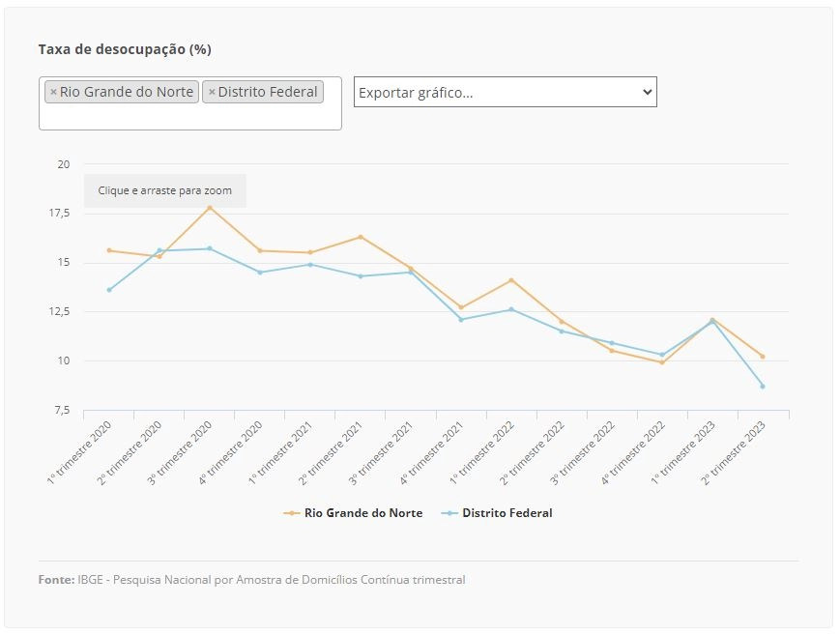The width and height of the screenshot is (840, 634).
Task: Click Rio Grande do Norte 2º trimestre 2023 point
Action: (x=763, y=356)
